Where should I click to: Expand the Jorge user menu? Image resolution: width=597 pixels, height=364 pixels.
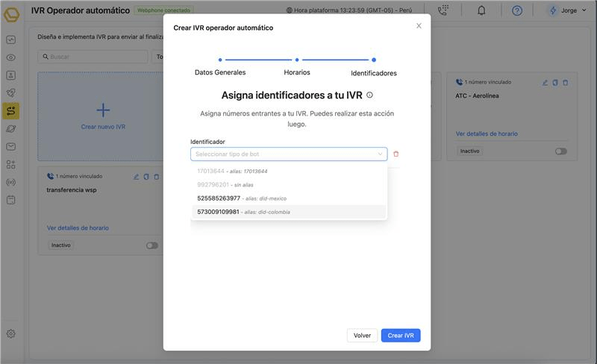click(x=563, y=10)
